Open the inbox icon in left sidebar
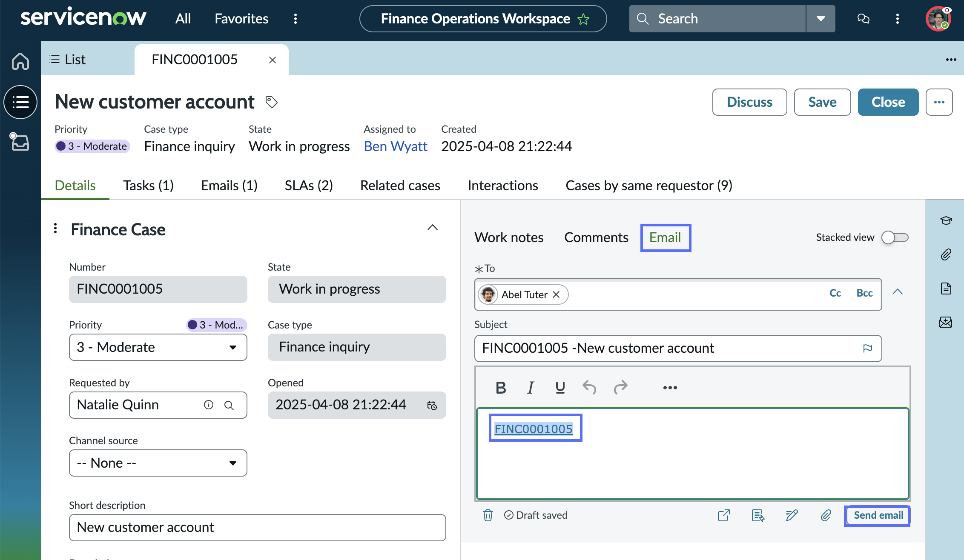The width and height of the screenshot is (964, 560). 20,142
